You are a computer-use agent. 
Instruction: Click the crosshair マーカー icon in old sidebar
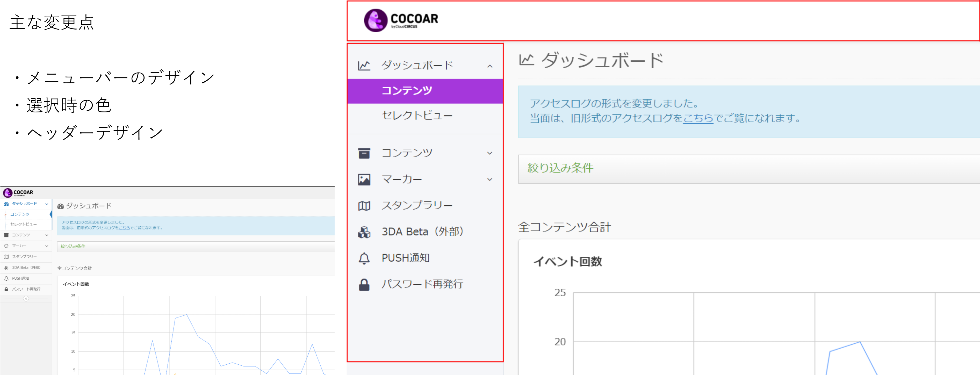[6, 246]
